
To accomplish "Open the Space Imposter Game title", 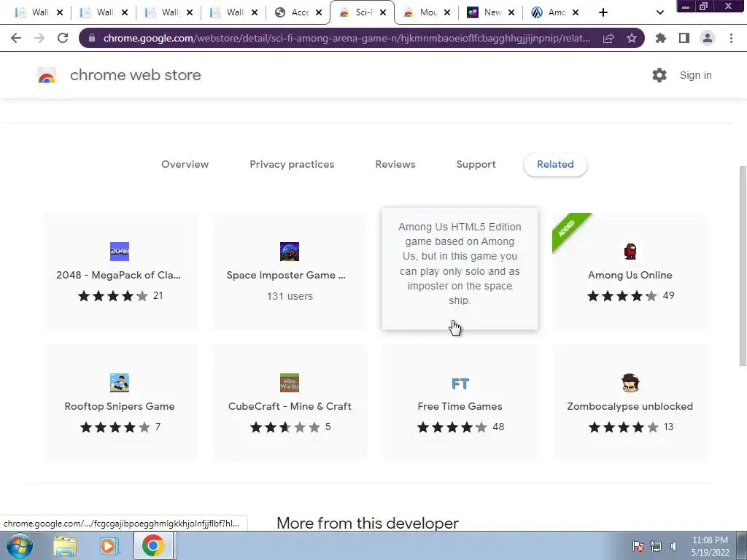I will (x=286, y=275).
